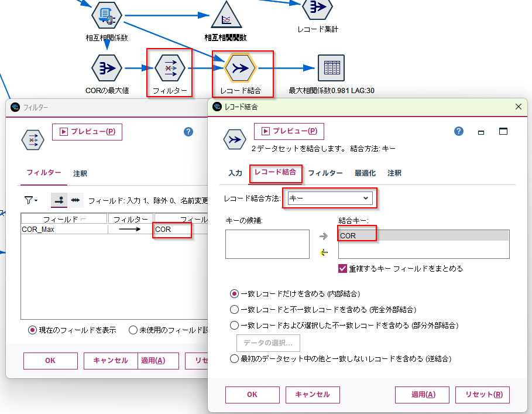Click 適用(A) in フィルター dialog
Viewport: 532px width, 414px height.
click(x=158, y=361)
